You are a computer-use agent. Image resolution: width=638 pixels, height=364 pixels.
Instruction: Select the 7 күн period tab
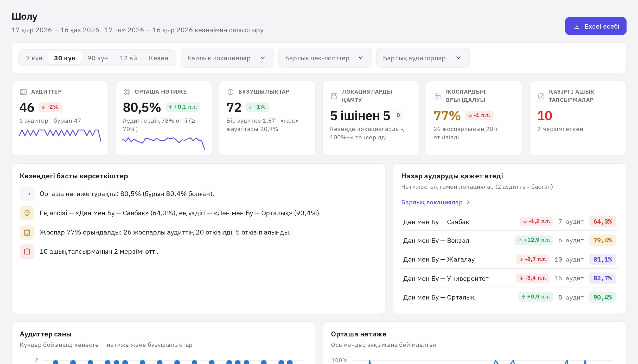tap(34, 58)
